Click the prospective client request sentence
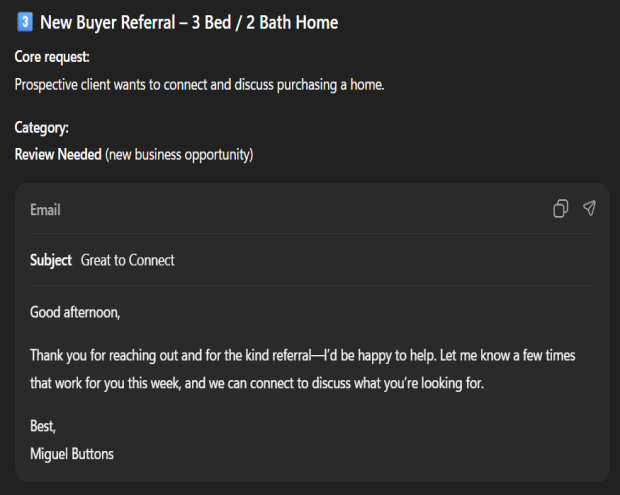Screen dimensions: 620x495 [x=199, y=84]
